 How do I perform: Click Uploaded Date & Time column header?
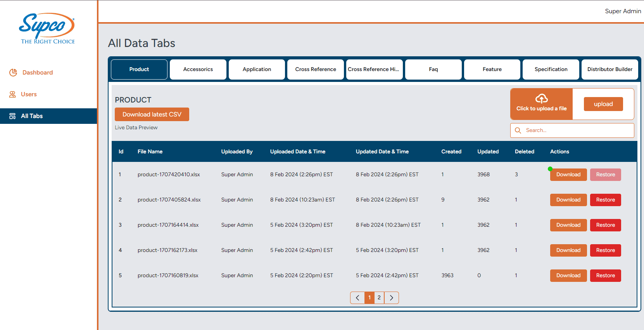(298, 152)
